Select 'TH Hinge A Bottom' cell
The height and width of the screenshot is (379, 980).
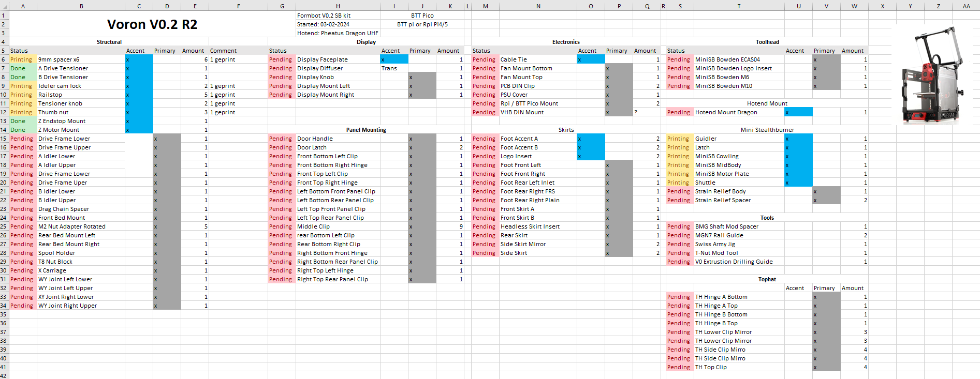pos(739,297)
